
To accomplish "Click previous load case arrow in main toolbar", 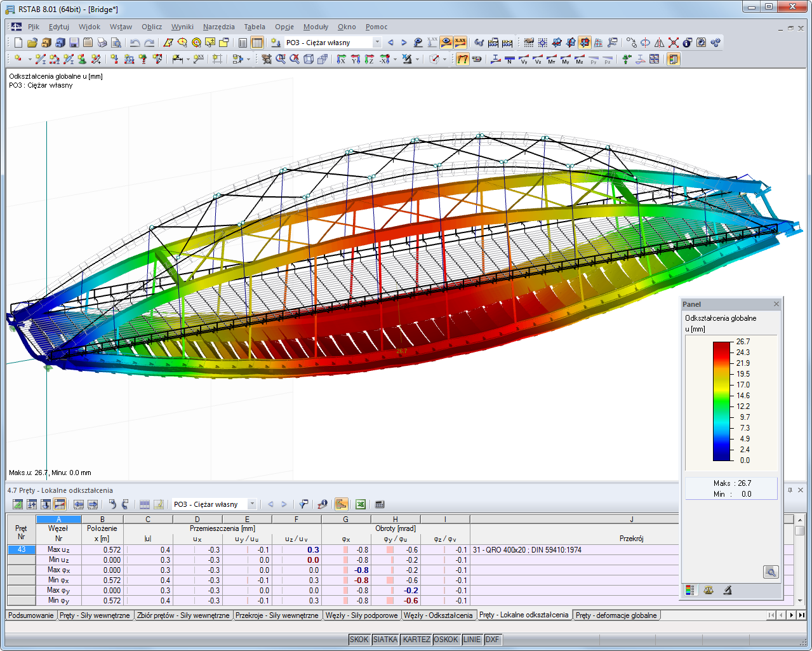I will pos(390,43).
